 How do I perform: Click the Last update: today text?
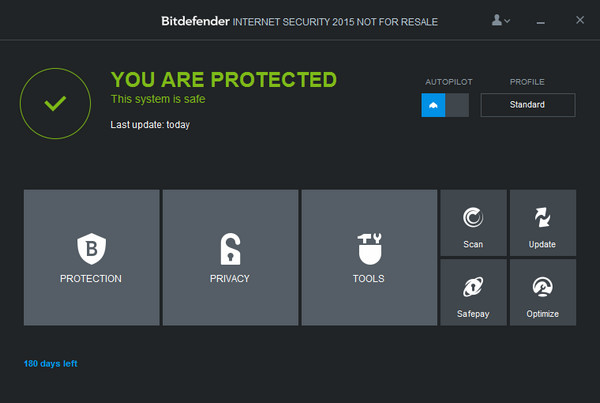click(x=150, y=125)
